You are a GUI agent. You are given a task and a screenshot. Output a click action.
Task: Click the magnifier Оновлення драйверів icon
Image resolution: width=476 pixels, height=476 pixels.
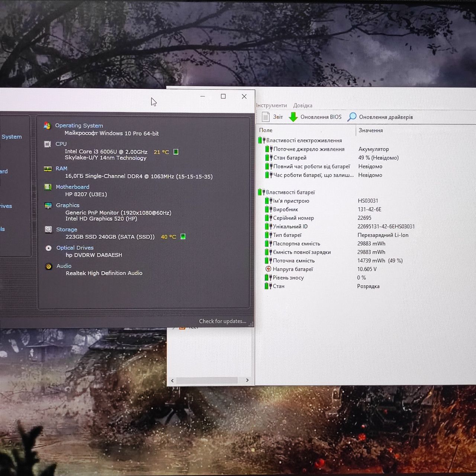coord(352,117)
